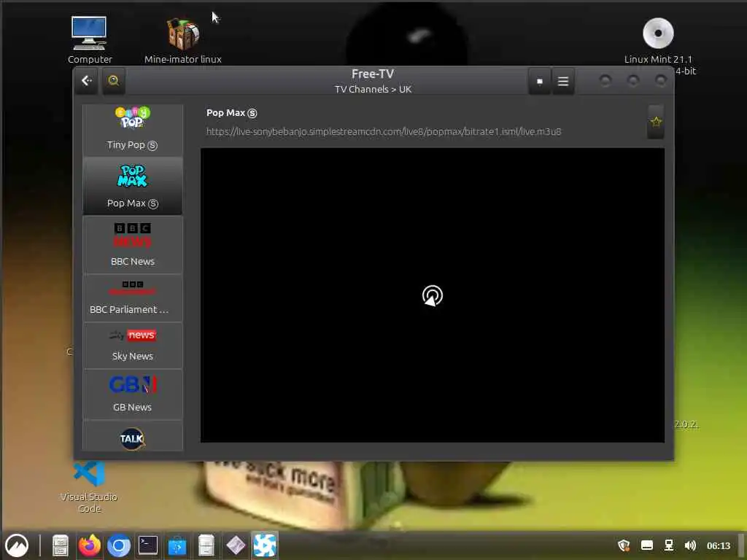This screenshot has height=560, width=747.
Task: Open Visual Studio Code desktop icon
Action: [89, 486]
